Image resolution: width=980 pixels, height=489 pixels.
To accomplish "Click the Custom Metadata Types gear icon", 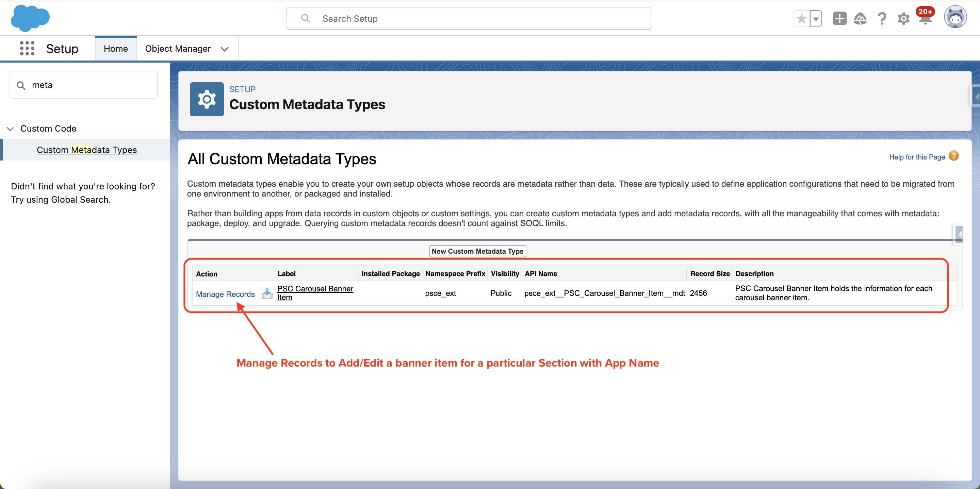I will coord(207,99).
